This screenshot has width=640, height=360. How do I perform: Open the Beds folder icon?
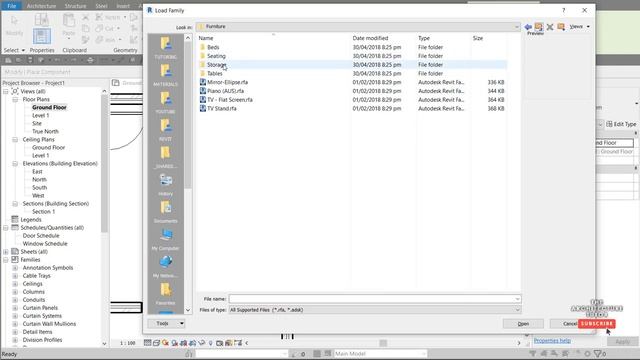(202, 47)
